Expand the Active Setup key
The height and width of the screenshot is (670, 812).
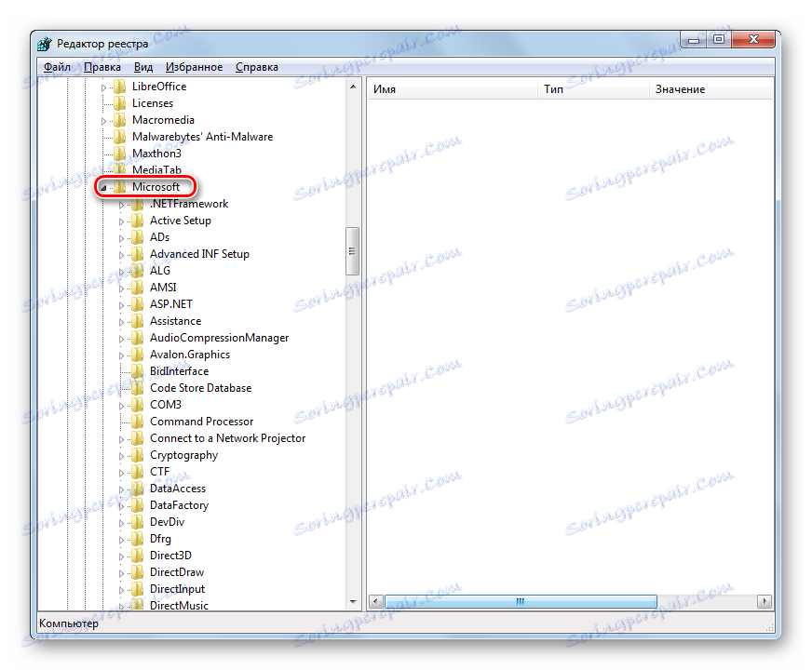coord(121,221)
